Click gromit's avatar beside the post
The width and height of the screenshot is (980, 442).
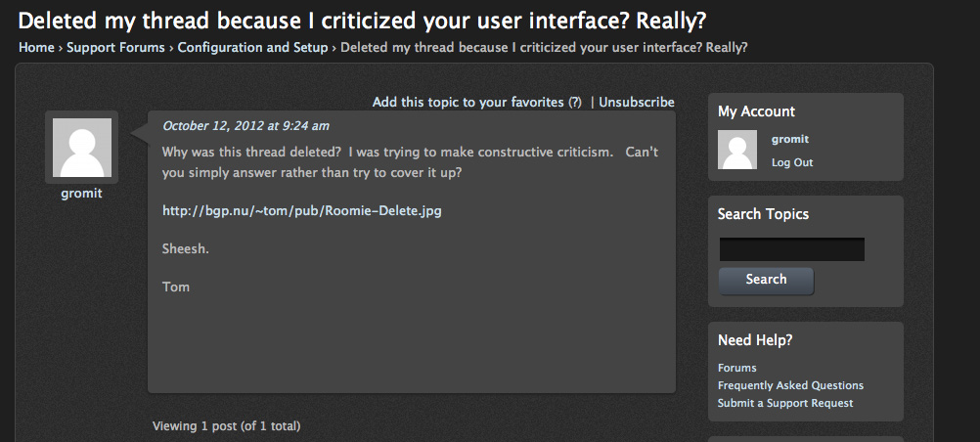(x=82, y=148)
